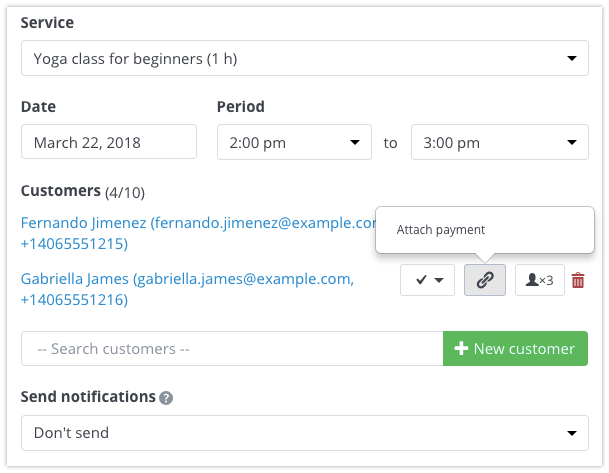Click the end time dropdown arrow
The image size is (609, 473).
pyautogui.click(x=571, y=143)
